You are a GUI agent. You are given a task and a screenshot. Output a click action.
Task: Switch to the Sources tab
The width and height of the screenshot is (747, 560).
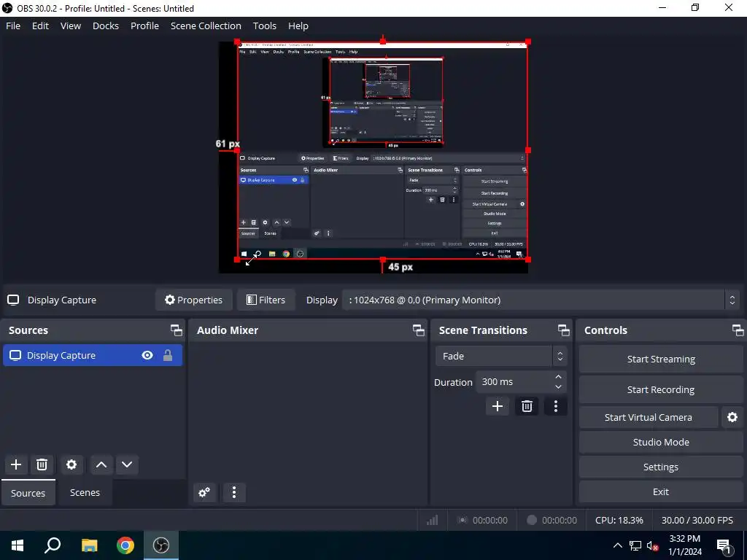tap(28, 493)
